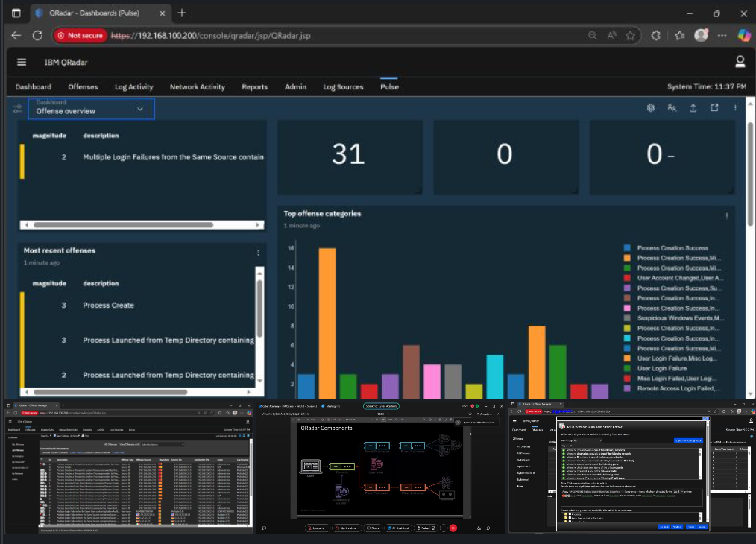Click the tallest orange bar in chart
This screenshot has height=544, width=756.
[327, 323]
